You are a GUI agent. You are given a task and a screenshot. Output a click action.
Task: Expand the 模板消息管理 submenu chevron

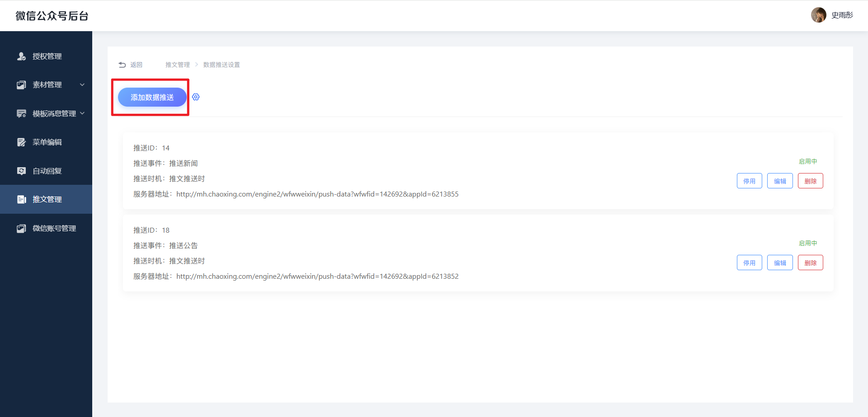pos(82,113)
